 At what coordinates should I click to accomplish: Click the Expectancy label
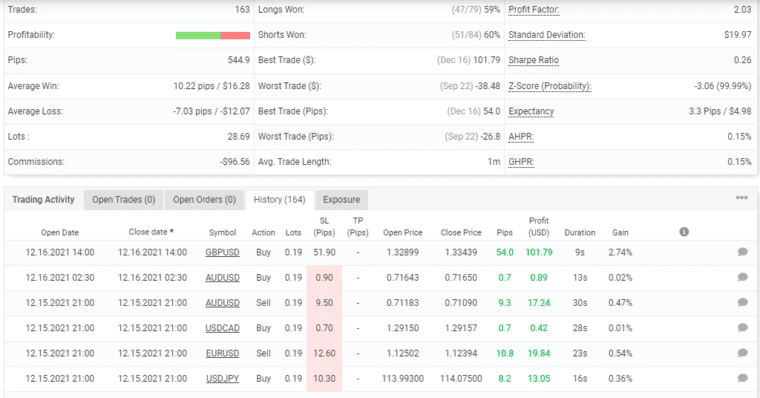(531, 111)
